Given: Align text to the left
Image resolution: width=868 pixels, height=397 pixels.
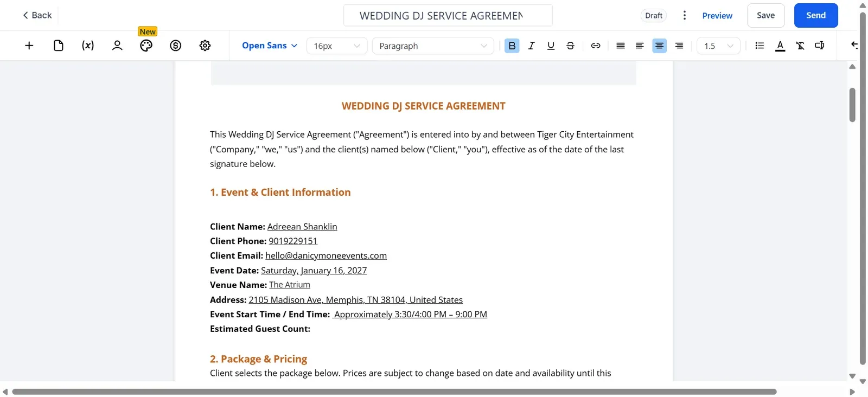Looking at the screenshot, I should coord(640,46).
